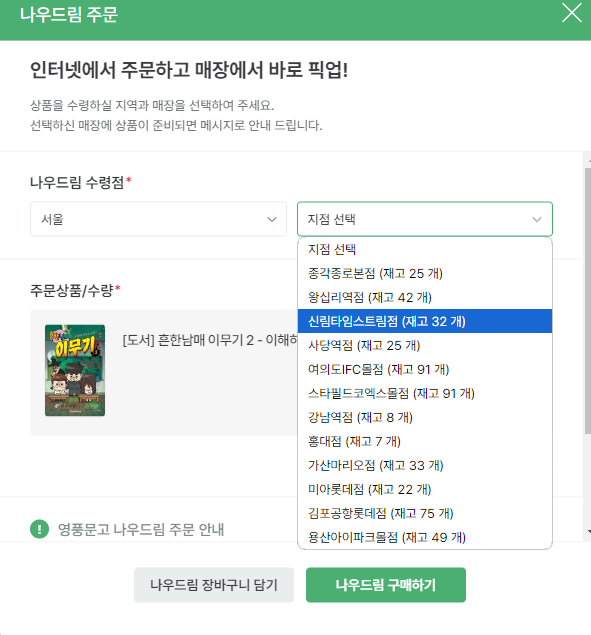Choose 여의도IFC몰점 (재고 91 개)
Screen dimensions: 591x635
point(425,369)
